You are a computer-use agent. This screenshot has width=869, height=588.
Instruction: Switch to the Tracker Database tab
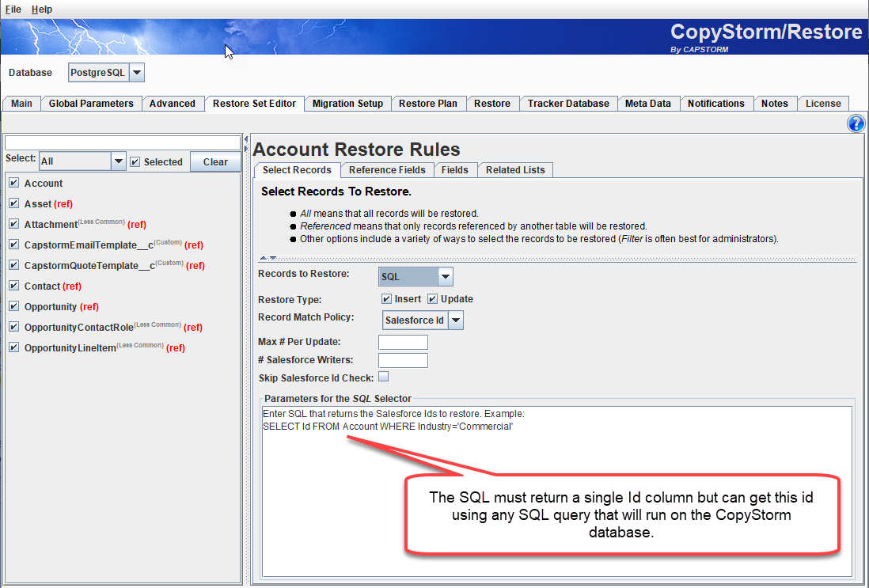click(568, 104)
